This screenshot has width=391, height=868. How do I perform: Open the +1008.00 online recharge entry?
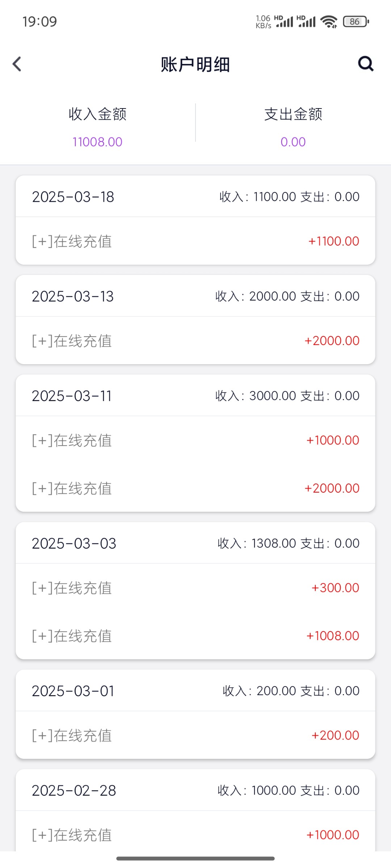(x=195, y=635)
